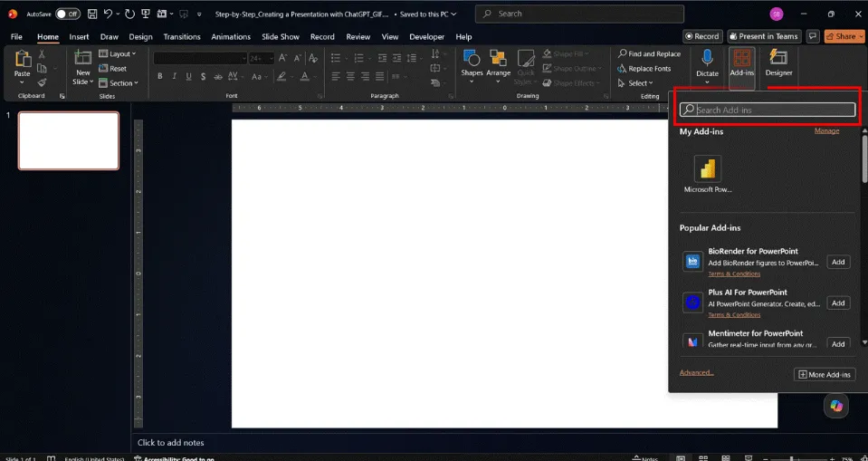Add Plus AI For PowerPoint add-in
868x461 pixels.
point(838,303)
